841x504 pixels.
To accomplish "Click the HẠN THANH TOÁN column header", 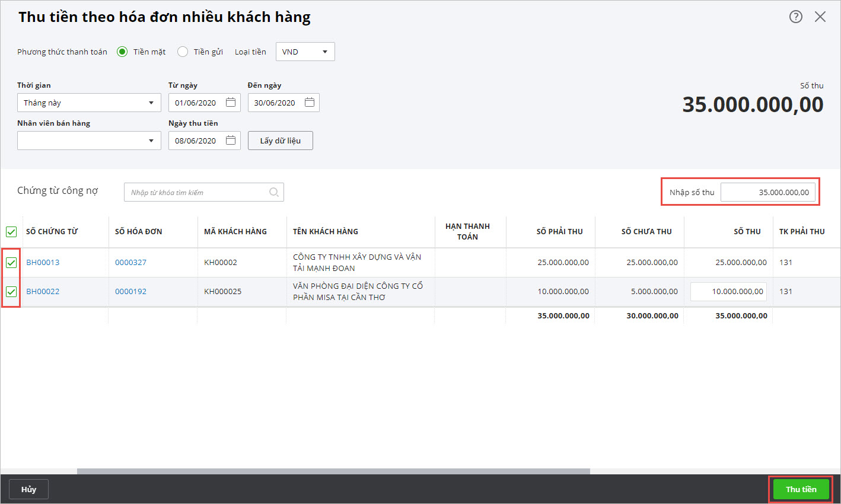I will point(467,231).
